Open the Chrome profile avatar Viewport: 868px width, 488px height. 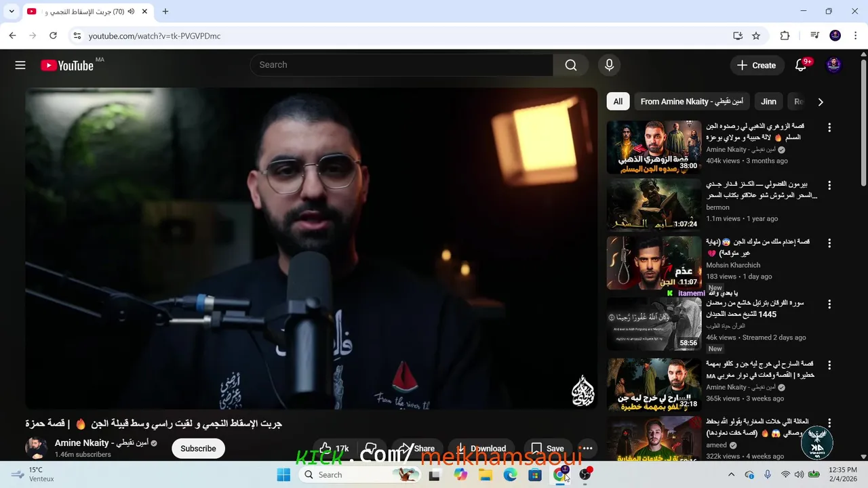coord(835,36)
